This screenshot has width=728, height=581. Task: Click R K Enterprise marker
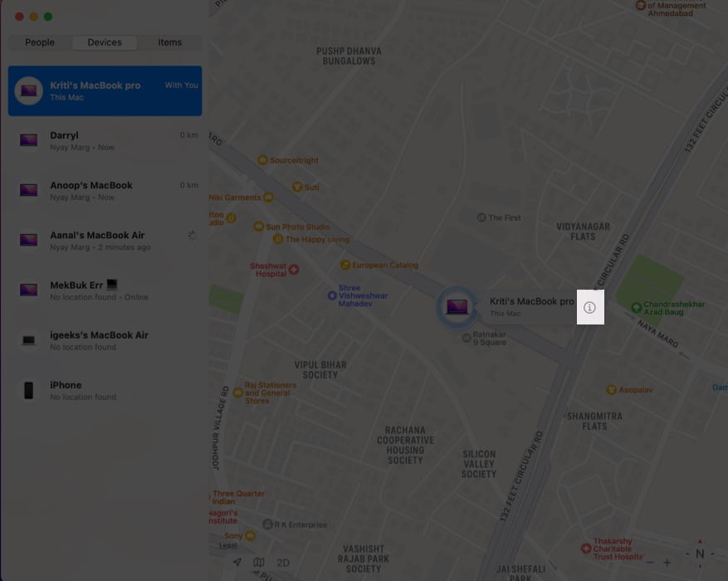pos(268,525)
